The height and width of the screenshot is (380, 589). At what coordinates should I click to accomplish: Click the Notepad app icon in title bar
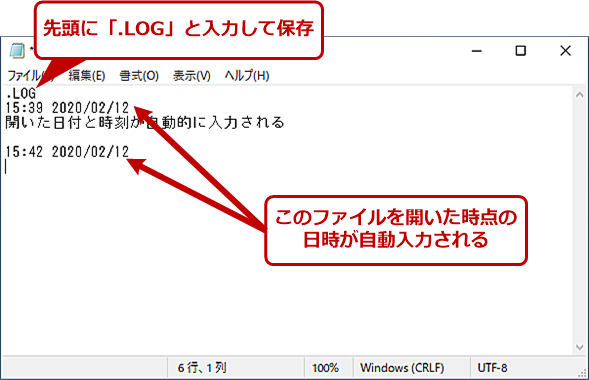point(17,51)
